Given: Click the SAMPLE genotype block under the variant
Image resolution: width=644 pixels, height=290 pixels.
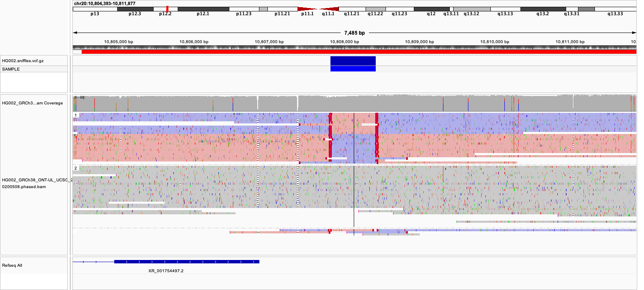Looking at the screenshot, I should click(353, 69).
